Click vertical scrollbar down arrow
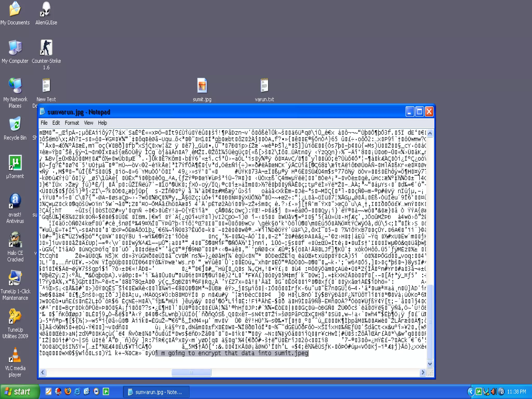 coord(430,364)
